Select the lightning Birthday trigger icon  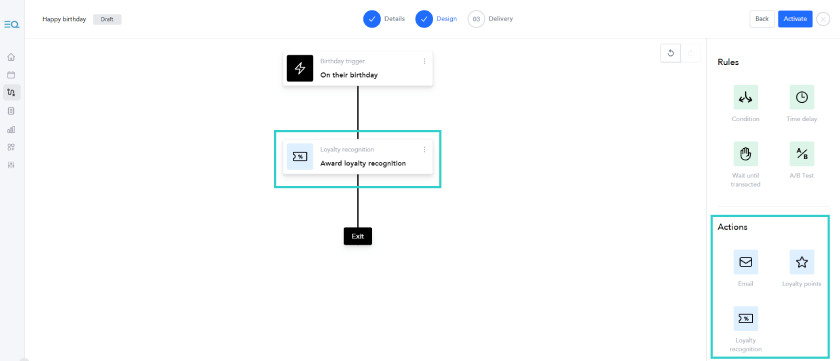300,69
